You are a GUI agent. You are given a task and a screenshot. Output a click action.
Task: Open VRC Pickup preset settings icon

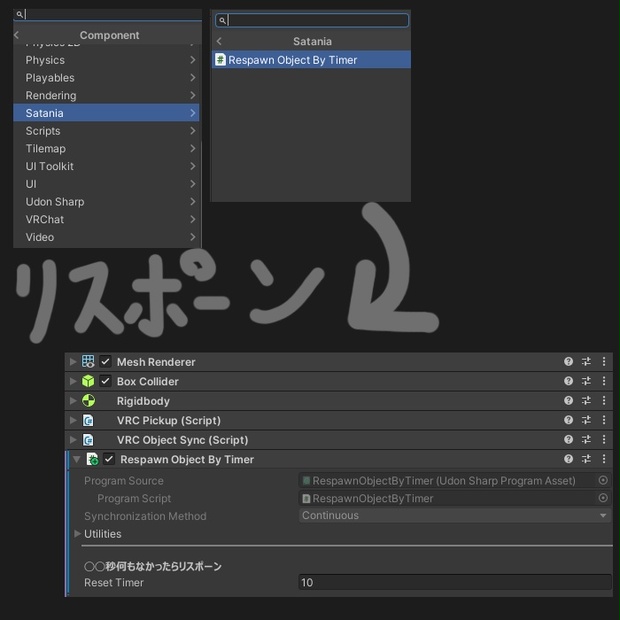[586, 420]
